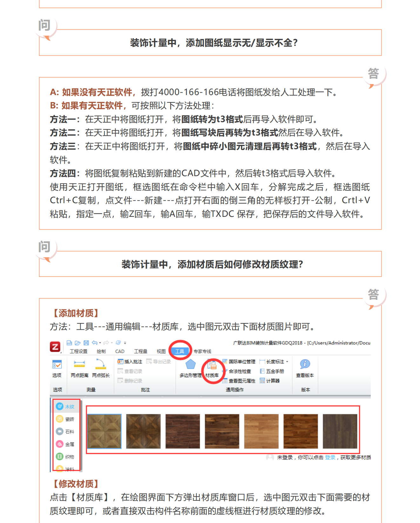The image size is (420, 523).
Task: Switch to the 视图 ribbon tab
Action: click(161, 351)
